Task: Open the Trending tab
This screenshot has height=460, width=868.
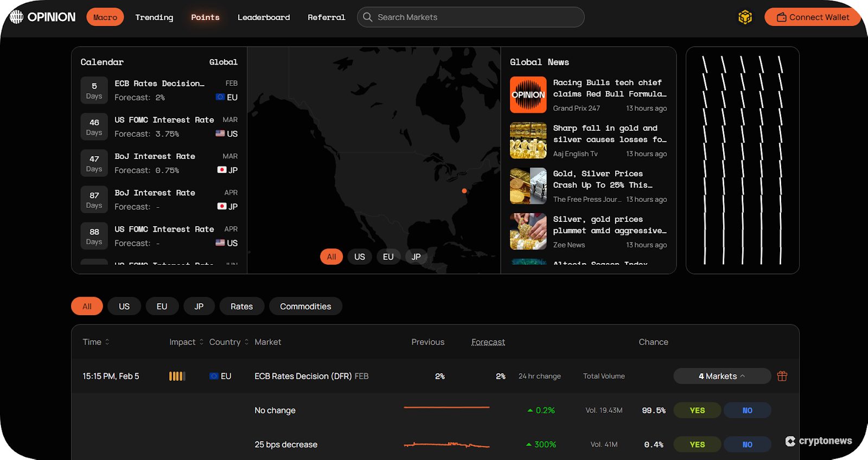Action: [x=154, y=17]
